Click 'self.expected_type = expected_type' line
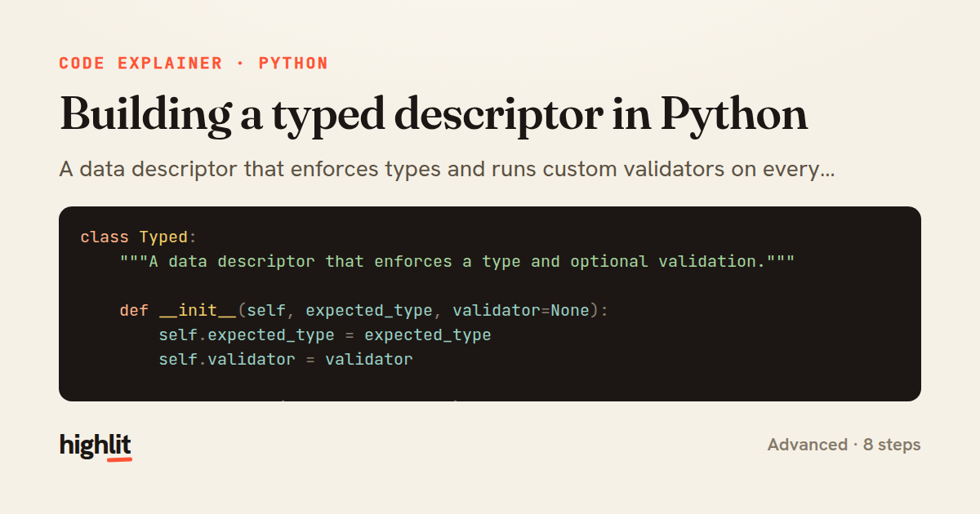 (x=325, y=335)
